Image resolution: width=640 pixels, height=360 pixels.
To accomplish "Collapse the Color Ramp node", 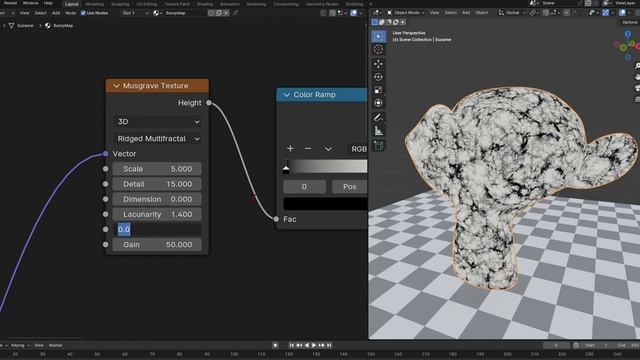I will click(287, 95).
